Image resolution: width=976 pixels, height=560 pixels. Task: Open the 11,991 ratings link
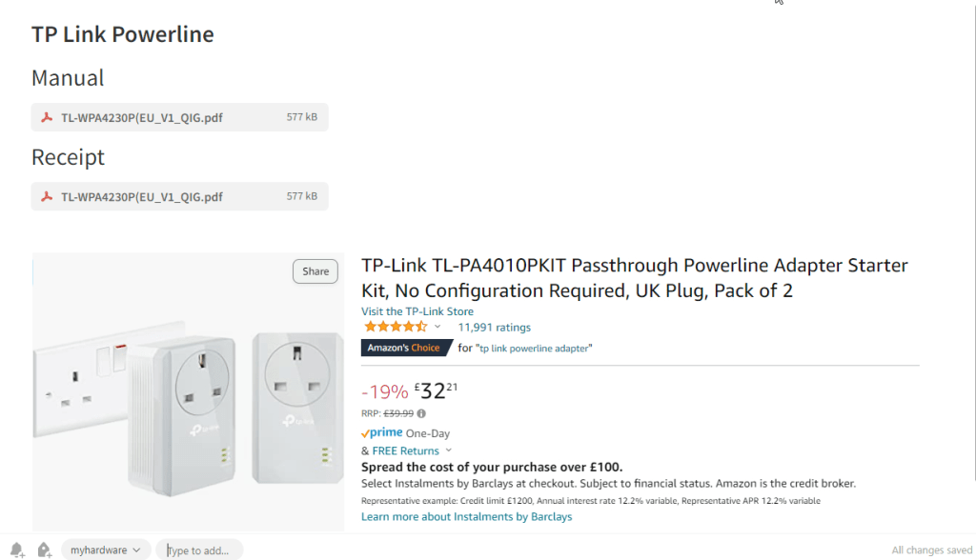494,328
